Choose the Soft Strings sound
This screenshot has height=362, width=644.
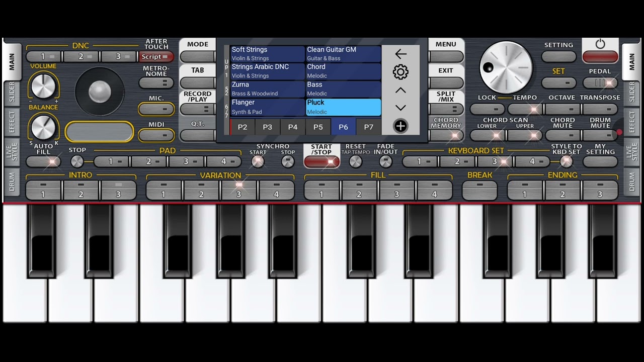click(268, 54)
